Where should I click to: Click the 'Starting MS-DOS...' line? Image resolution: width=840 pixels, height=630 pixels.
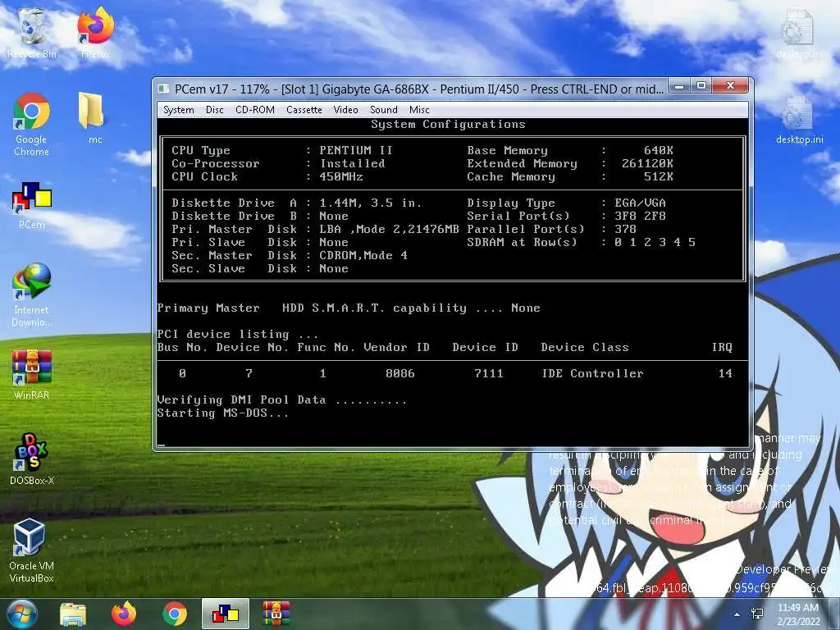pyautogui.click(x=223, y=413)
